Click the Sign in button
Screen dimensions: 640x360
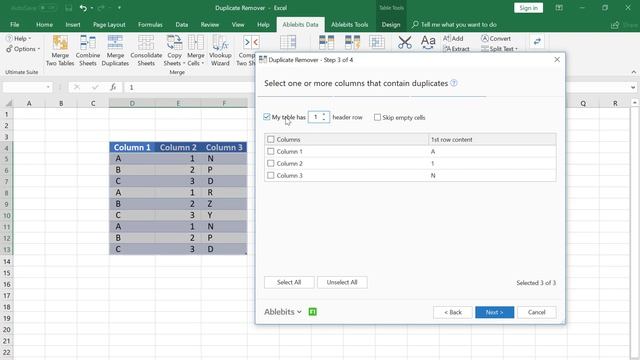tap(529, 8)
